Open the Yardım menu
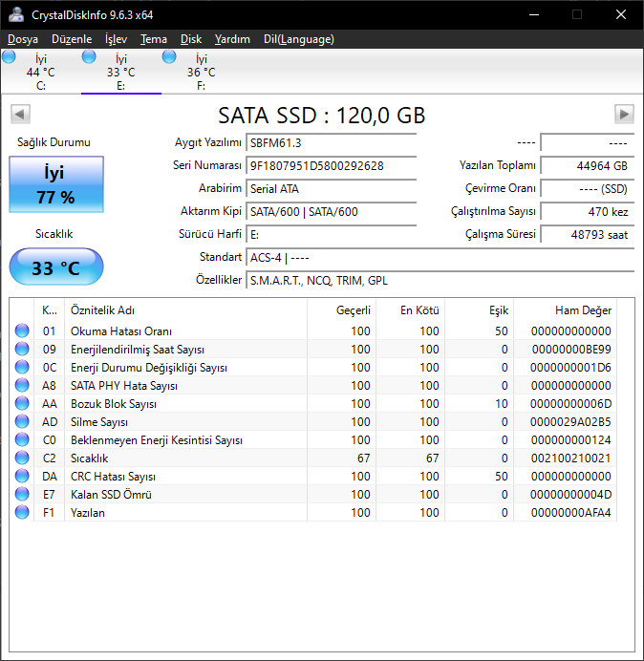This screenshot has width=644, height=661. tap(232, 39)
